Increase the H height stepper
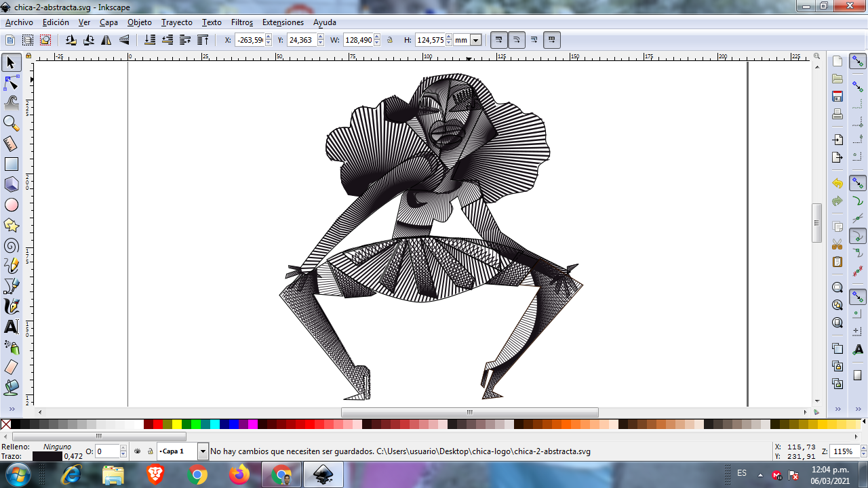 [449, 37]
